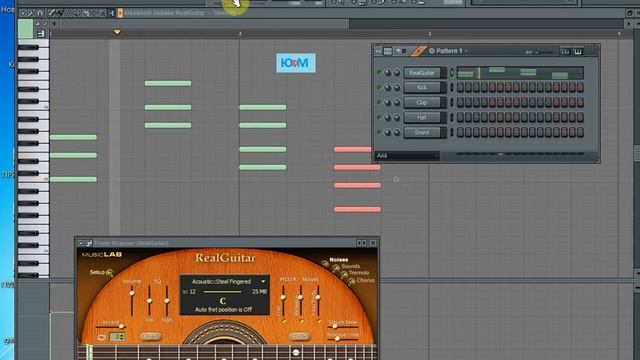Toggle the Tremolo knob in RealGuitar

coord(344,274)
